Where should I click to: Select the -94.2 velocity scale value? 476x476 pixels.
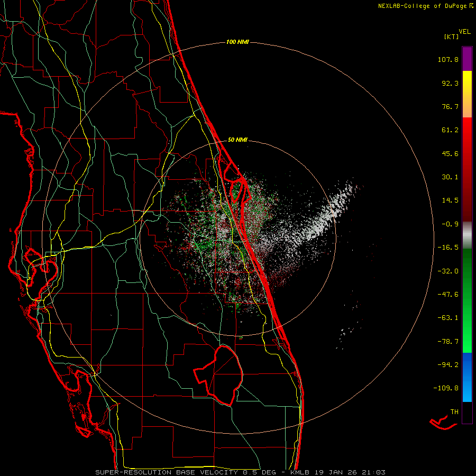tap(448, 365)
